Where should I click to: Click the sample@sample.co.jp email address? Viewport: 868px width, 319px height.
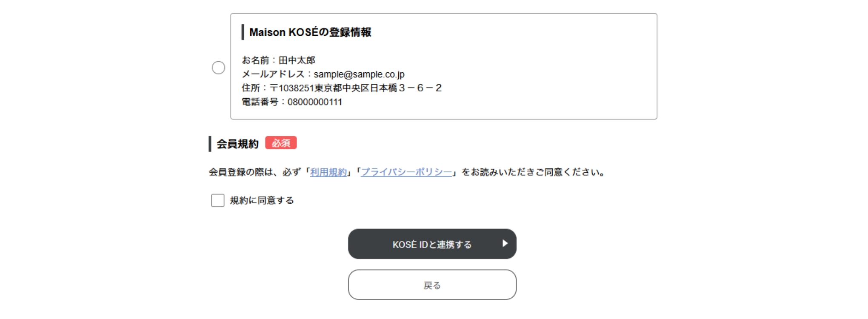(x=359, y=74)
